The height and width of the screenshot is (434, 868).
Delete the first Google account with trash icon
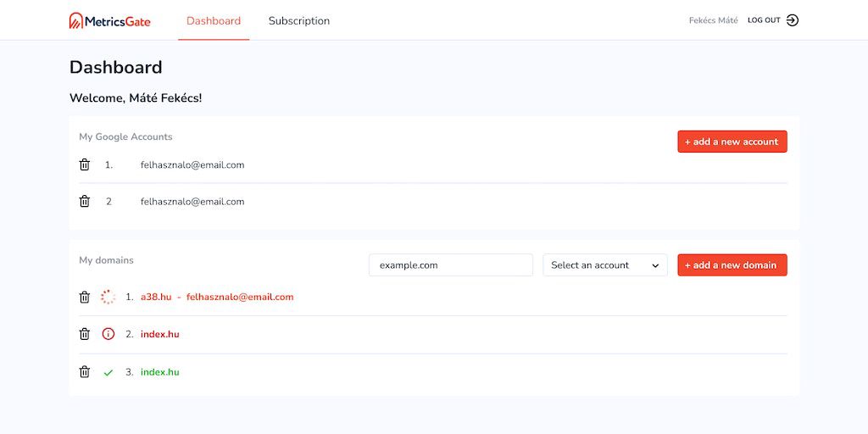pos(85,164)
